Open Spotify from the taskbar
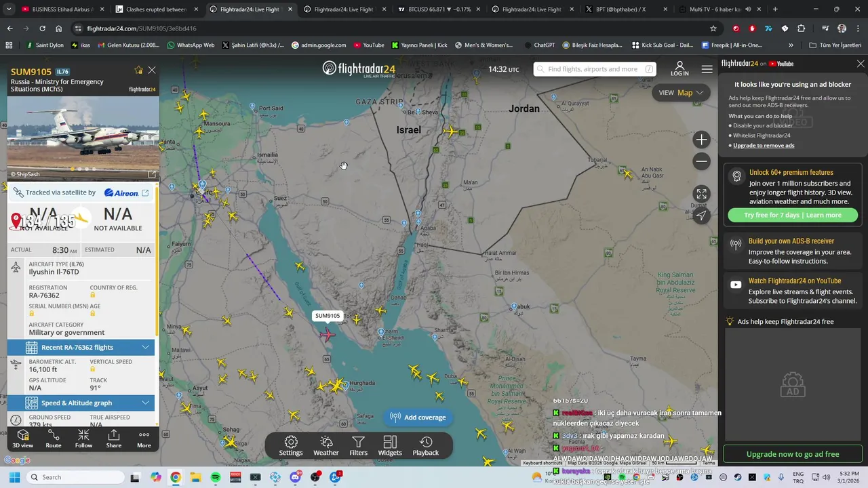This screenshot has width=868, height=488. point(216,478)
